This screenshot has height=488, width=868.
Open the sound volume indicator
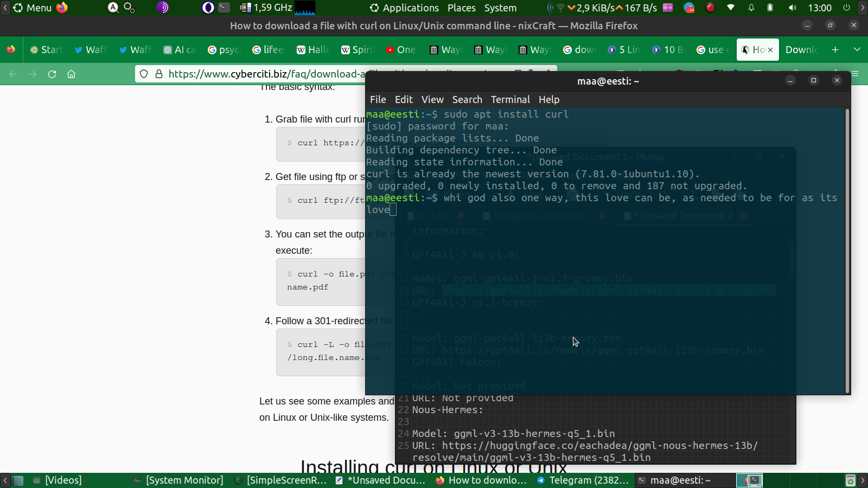pos(793,8)
